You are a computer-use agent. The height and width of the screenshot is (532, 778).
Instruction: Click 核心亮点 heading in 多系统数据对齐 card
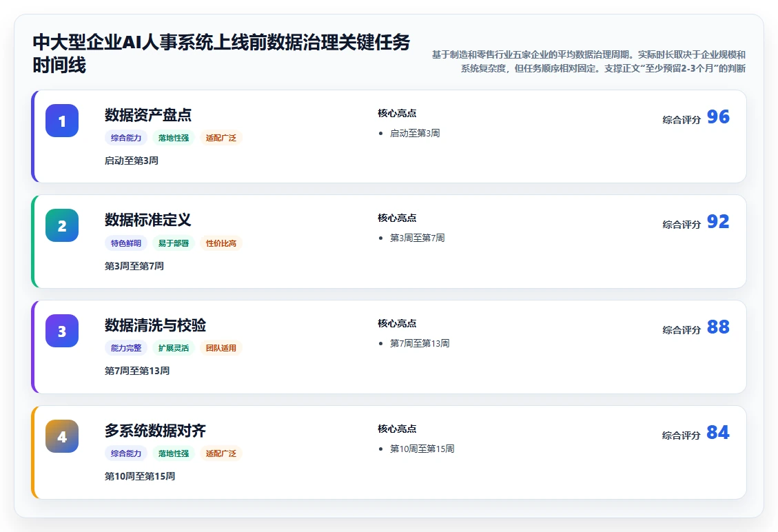[x=397, y=429]
